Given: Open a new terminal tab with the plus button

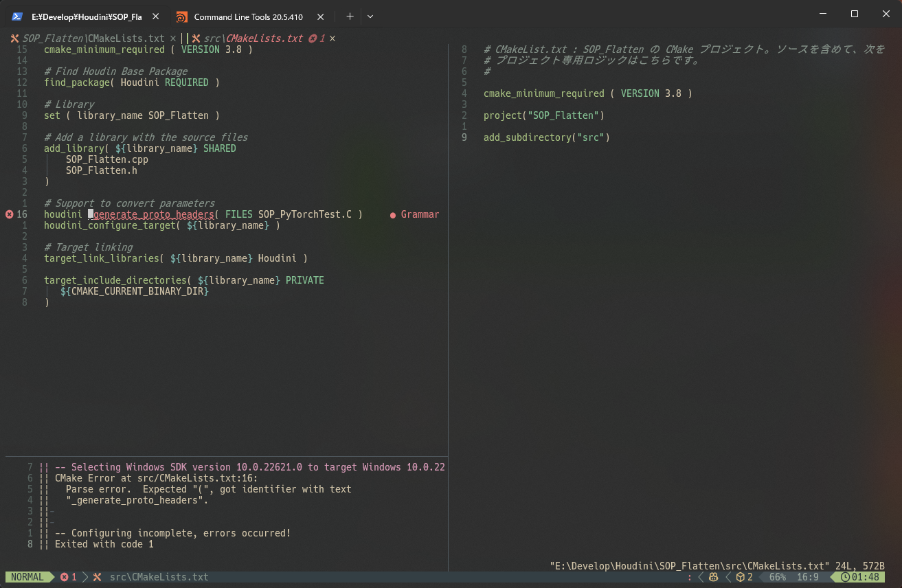Looking at the screenshot, I should [350, 16].
